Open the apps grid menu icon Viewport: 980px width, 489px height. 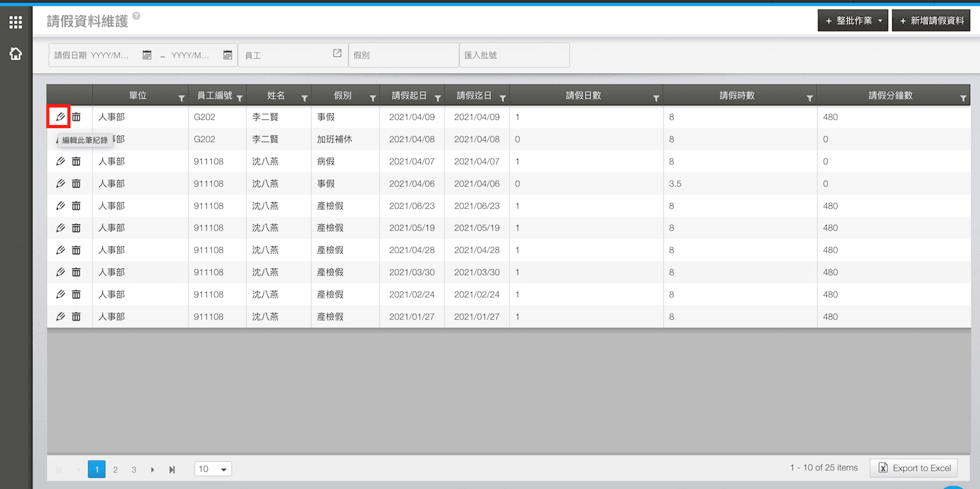click(16, 23)
